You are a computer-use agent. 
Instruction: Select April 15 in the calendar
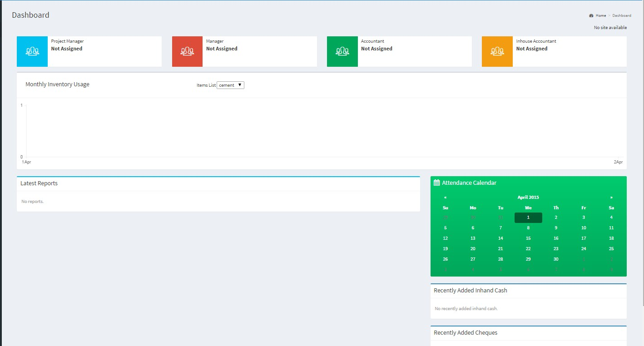[x=528, y=238]
